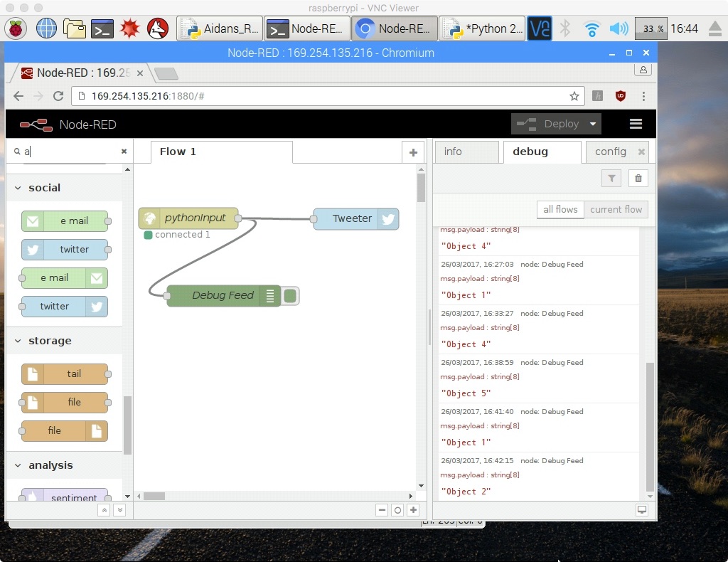Click the debug filter funnel icon
728x562 pixels.
coord(611,179)
